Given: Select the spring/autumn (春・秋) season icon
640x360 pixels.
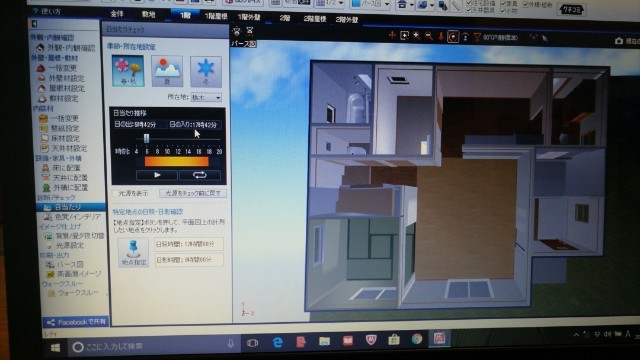Looking at the screenshot, I should pos(128,71).
